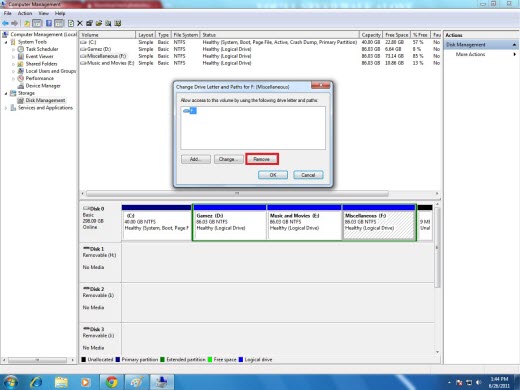Screen dimensions: 520x390
Task: Expand Services and Applications node
Action: click(6, 108)
